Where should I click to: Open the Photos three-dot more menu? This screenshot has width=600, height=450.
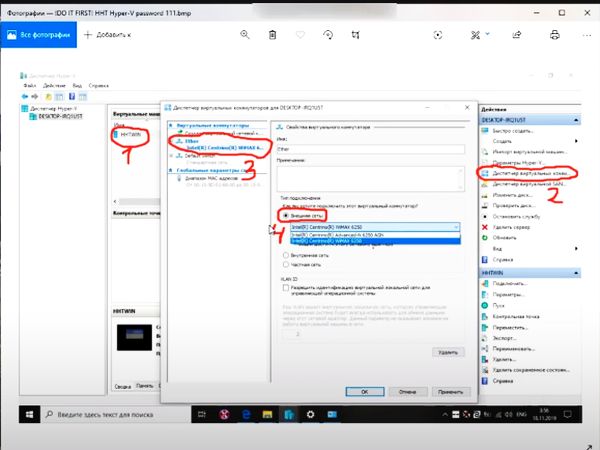coord(587,35)
